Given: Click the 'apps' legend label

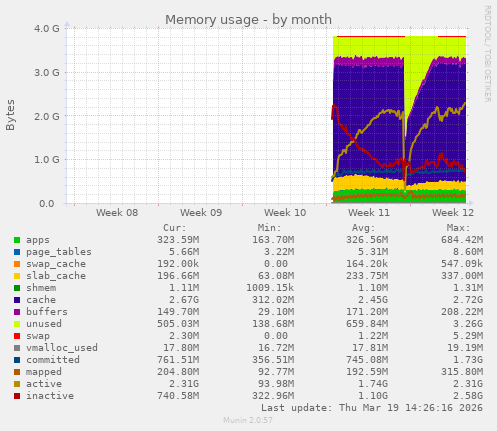Looking at the screenshot, I should pyautogui.click(x=38, y=240).
